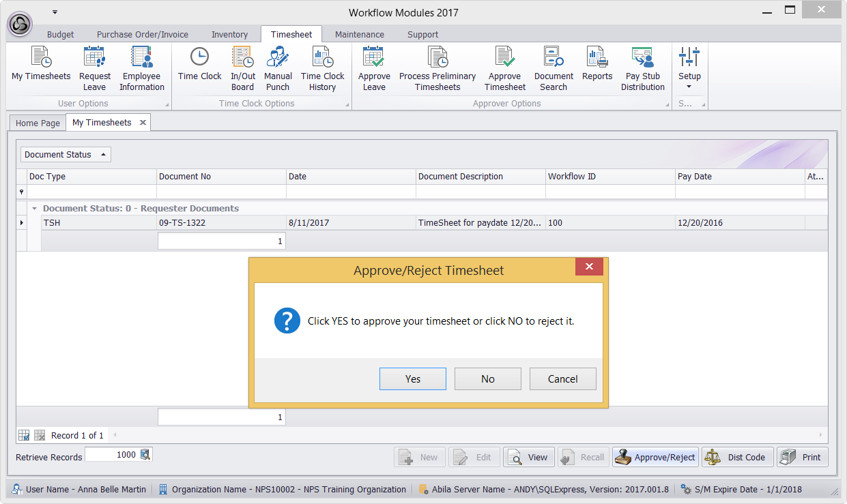Open Process Preliminary Timesheets
This screenshot has width=847, height=504.
click(x=437, y=67)
